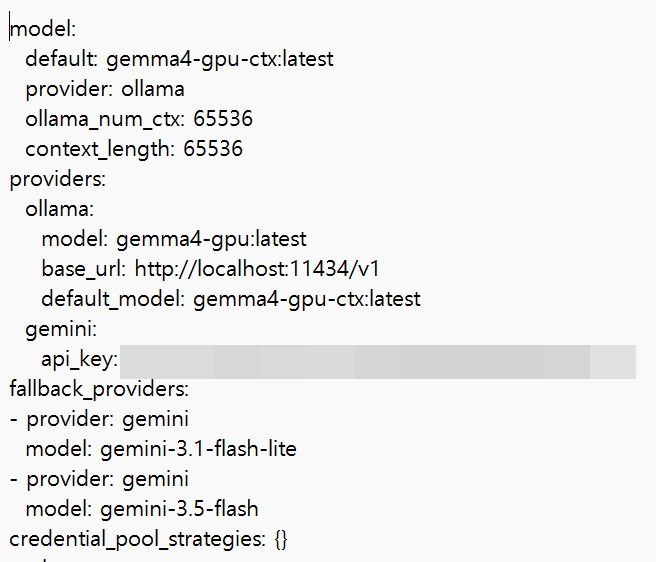Click the 'credential_pool_strategies:' key
The height and width of the screenshot is (562, 656).
pos(137,539)
